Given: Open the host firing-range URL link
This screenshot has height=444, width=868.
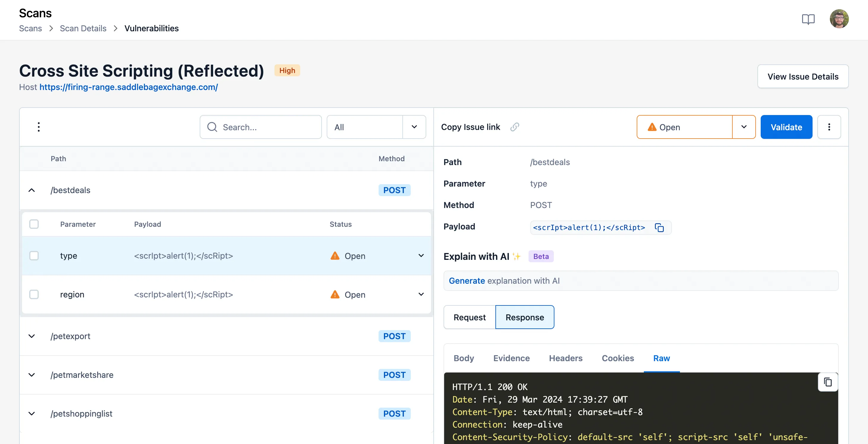Looking at the screenshot, I should click(128, 87).
